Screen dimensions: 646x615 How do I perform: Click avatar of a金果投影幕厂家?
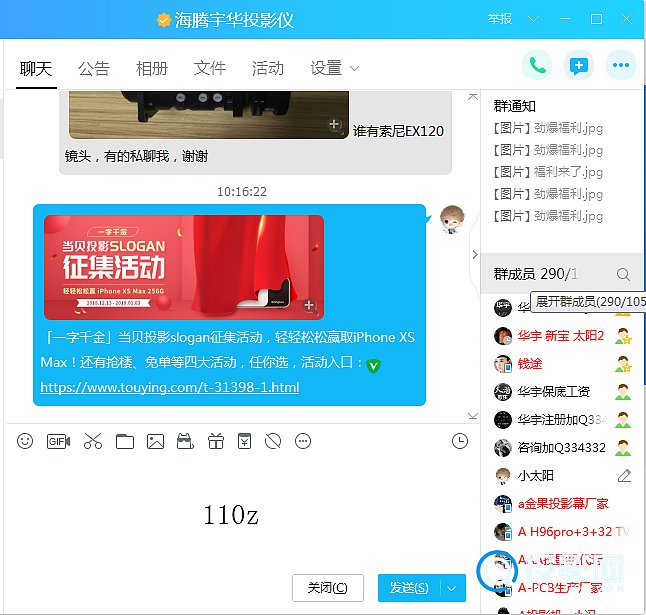tap(503, 503)
